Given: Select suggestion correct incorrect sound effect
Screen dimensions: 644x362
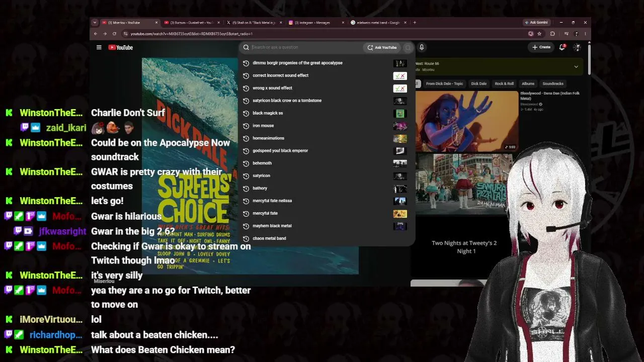Looking at the screenshot, I should tap(280, 75).
